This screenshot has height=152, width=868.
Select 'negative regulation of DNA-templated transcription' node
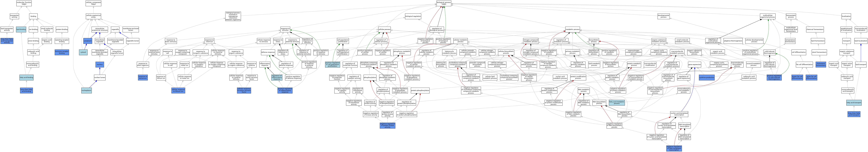click(674, 148)
